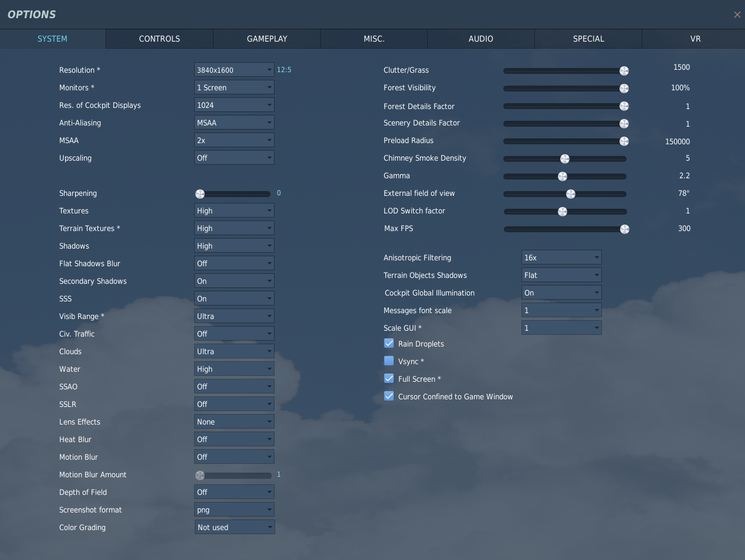
Task: Open the SSS dropdown
Action: [234, 298]
